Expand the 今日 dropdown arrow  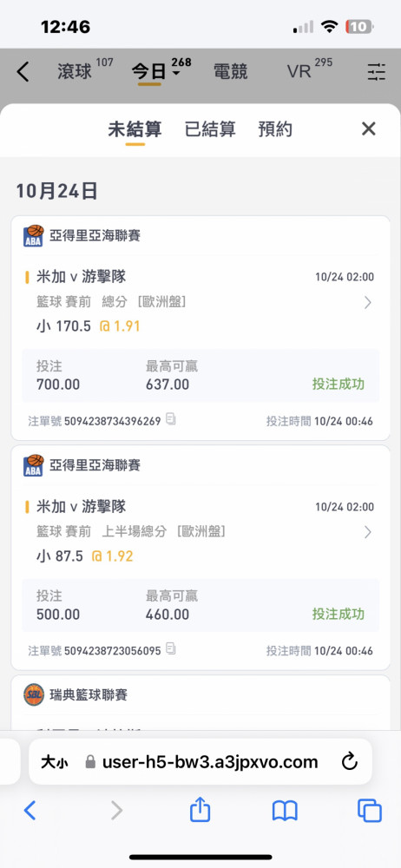pos(176,74)
